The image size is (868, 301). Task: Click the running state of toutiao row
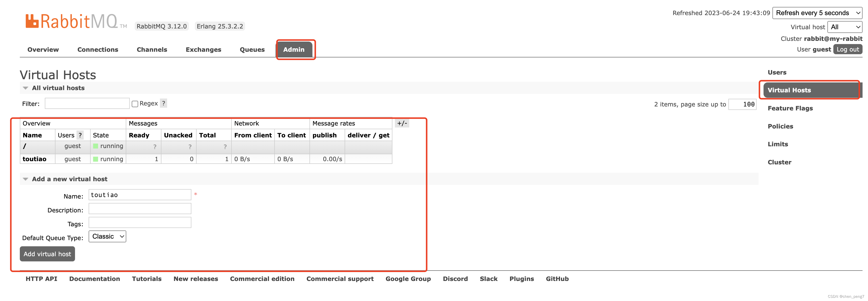(x=108, y=159)
